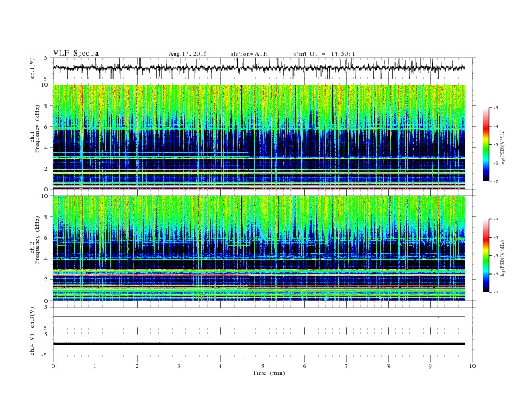Click inside the ch.2 spectrogram panel

259,248
